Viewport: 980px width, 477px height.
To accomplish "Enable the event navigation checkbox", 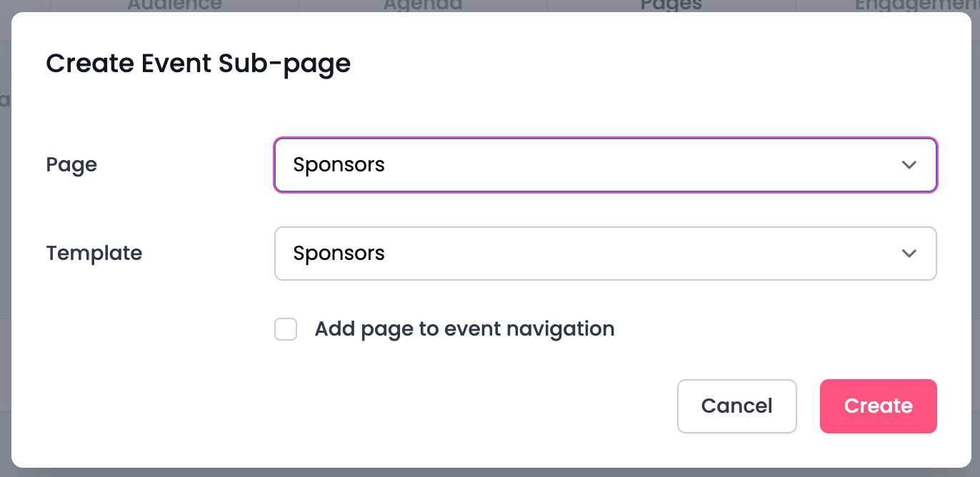I will pyautogui.click(x=286, y=329).
